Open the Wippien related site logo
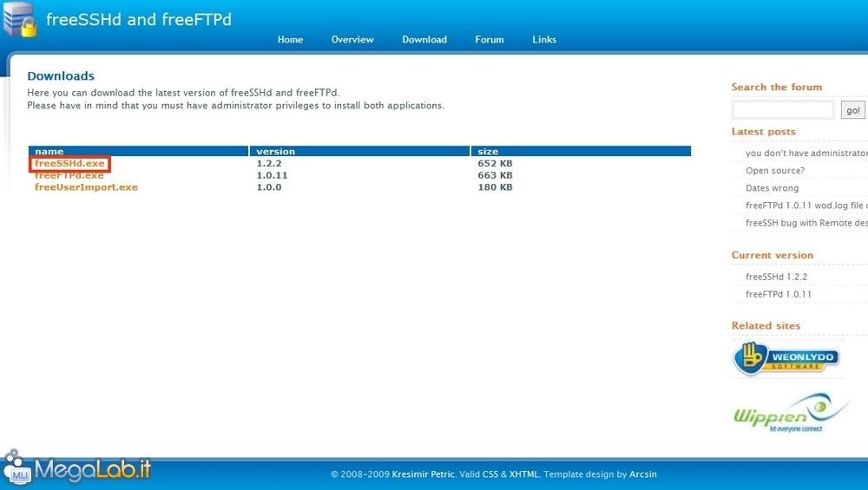868x490 pixels. coord(791,413)
